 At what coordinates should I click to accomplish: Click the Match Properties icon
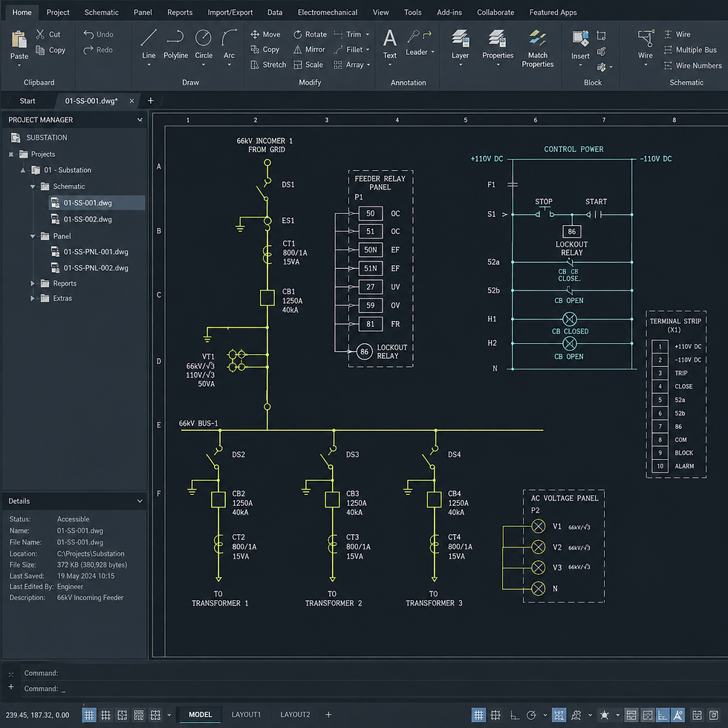(x=538, y=38)
